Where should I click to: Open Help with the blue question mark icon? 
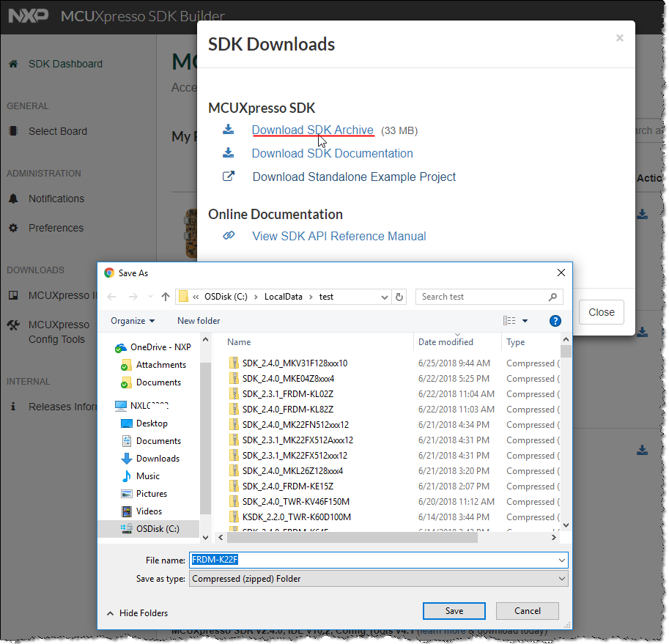tap(555, 321)
